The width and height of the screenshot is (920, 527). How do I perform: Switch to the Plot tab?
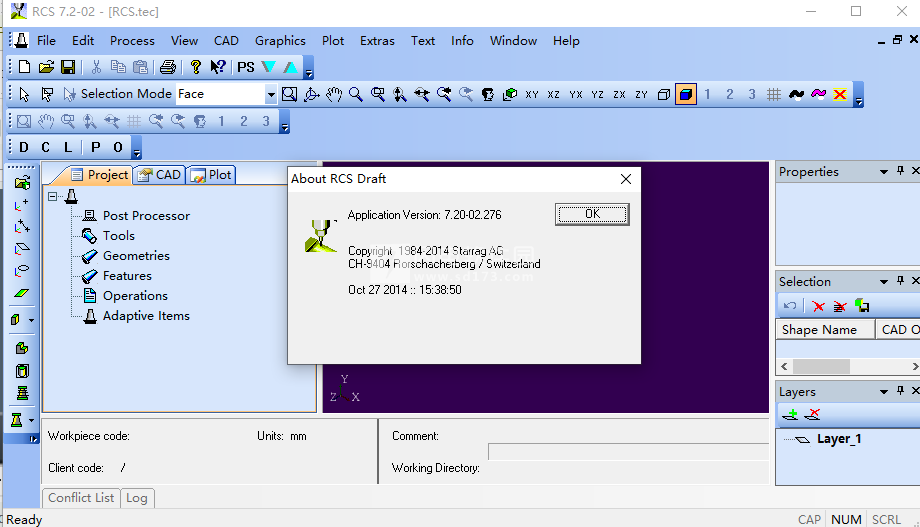click(x=212, y=175)
